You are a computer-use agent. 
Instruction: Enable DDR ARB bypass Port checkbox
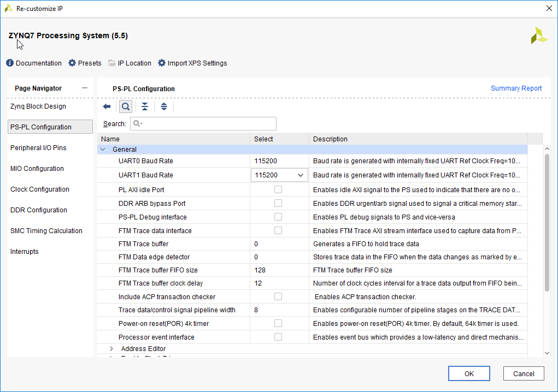(x=278, y=203)
